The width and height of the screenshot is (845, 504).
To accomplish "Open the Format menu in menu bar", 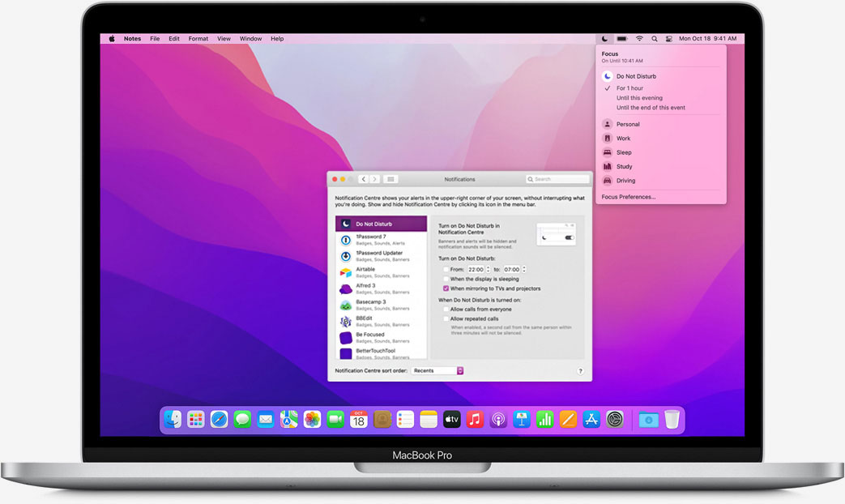I will tap(198, 38).
